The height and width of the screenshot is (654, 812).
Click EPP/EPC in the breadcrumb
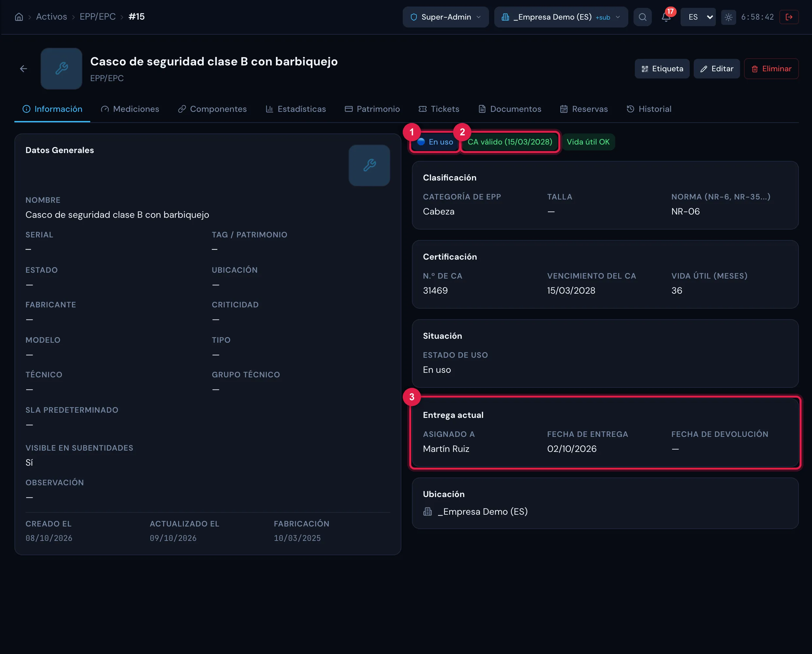click(x=97, y=17)
